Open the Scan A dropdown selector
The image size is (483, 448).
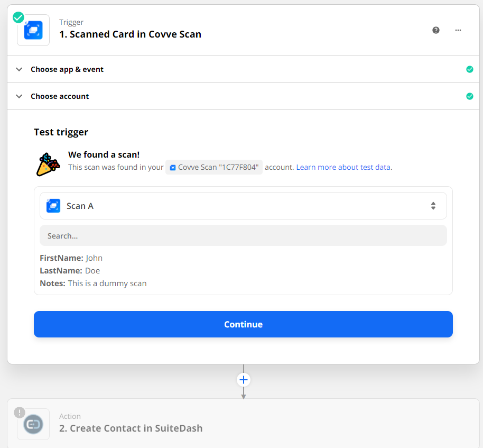[x=243, y=206]
